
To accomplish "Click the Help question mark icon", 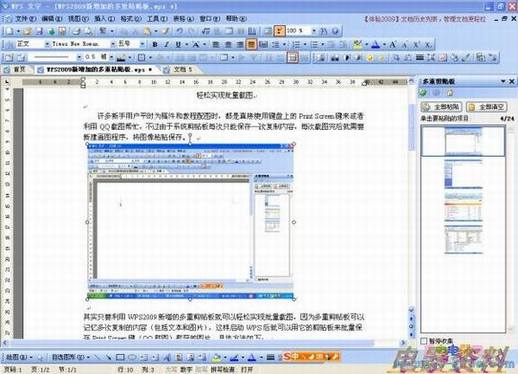I will tap(335, 31).
